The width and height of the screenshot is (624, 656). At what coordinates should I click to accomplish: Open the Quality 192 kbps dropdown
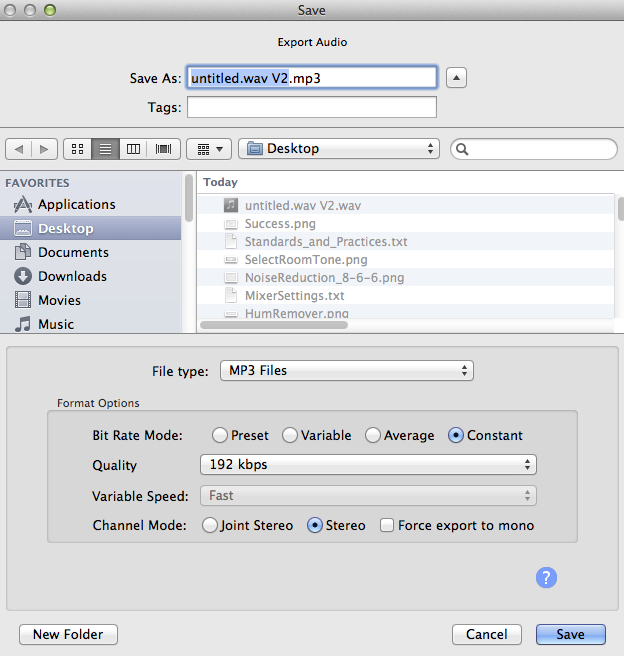coord(368,464)
